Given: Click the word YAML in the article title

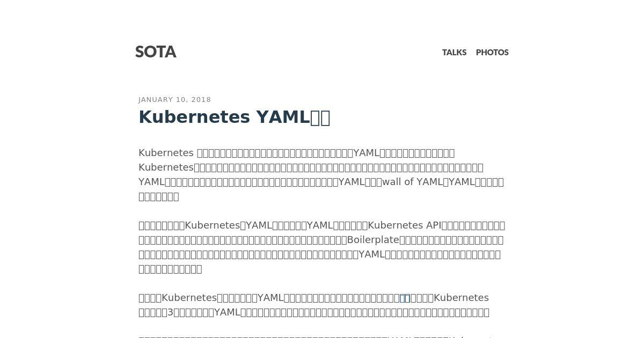Looking at the screenshot, I should 283,117.
